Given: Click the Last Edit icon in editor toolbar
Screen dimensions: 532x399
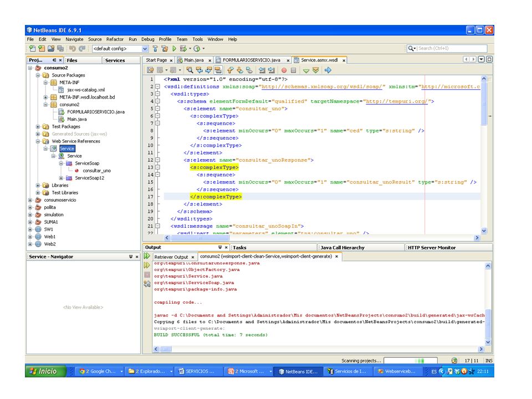Looking at the screenshot, I should click(x=150, y=70).
